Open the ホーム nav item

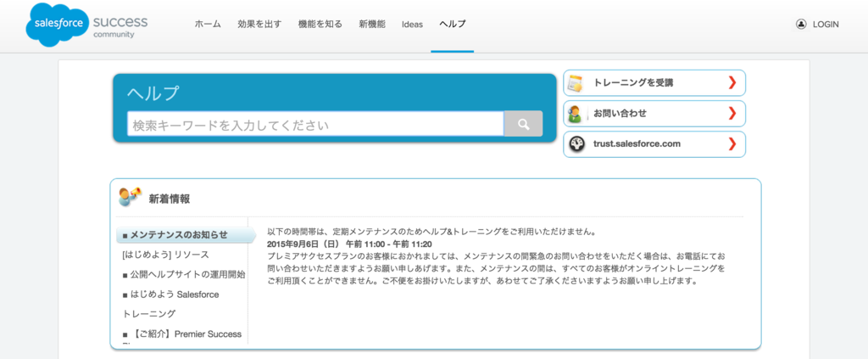click(208, 25)
